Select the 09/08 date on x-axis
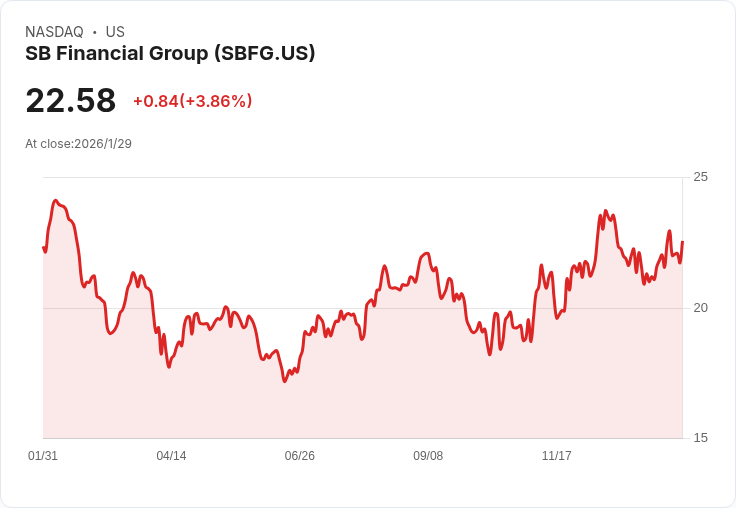The height and width of the screenshot is (508, 736). point(428,456)
